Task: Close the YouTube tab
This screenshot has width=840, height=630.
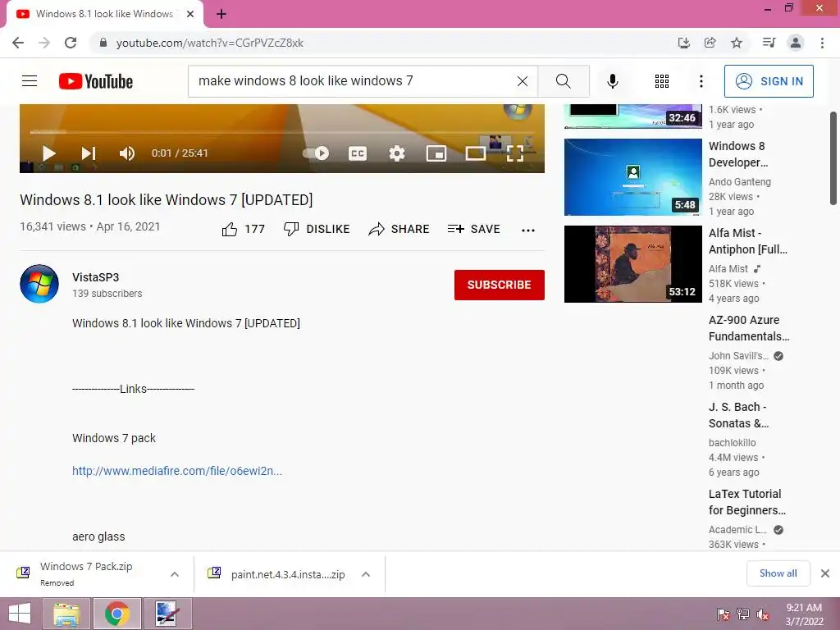Action: 190,14
